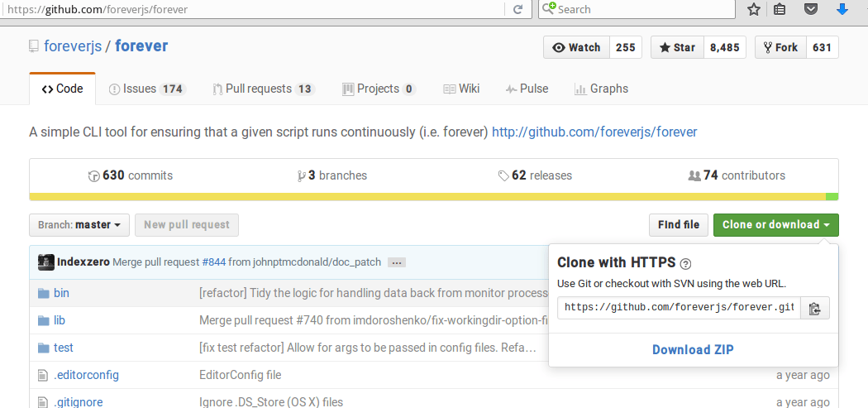Click the browser URL address bar
The width and height of the screenshot is (868, 408).
click(x=252, y=9)
